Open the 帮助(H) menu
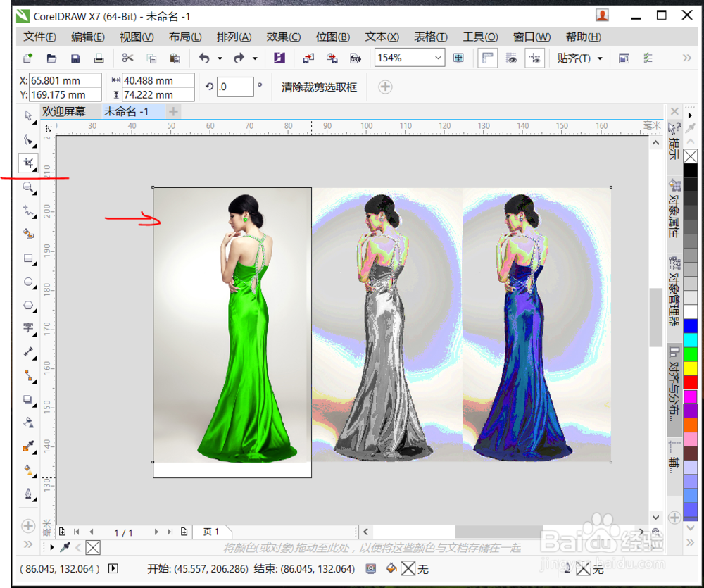Viewport: 704px width, 588px height. pos(583,37)
